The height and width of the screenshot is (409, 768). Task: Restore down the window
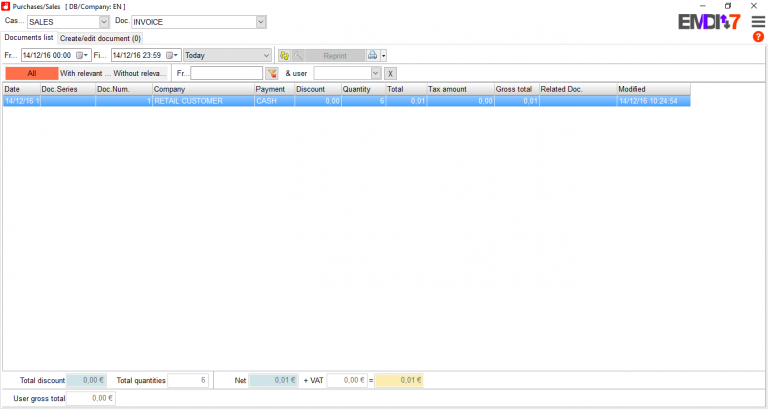[728, 6]
